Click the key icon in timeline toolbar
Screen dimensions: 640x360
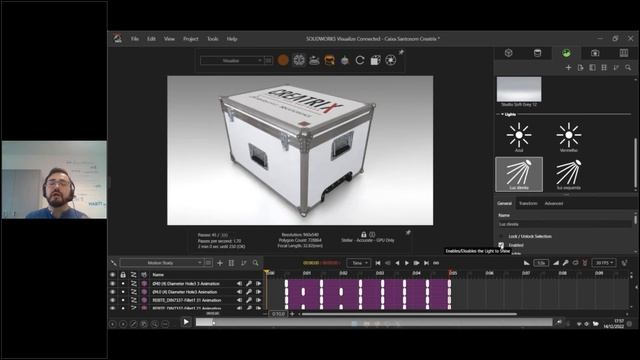pos(565,263)
